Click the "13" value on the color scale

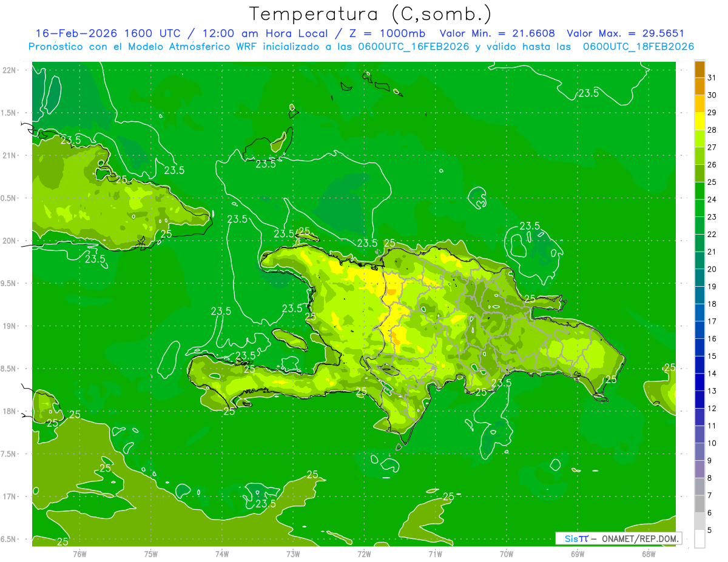(x=712, y=391)
